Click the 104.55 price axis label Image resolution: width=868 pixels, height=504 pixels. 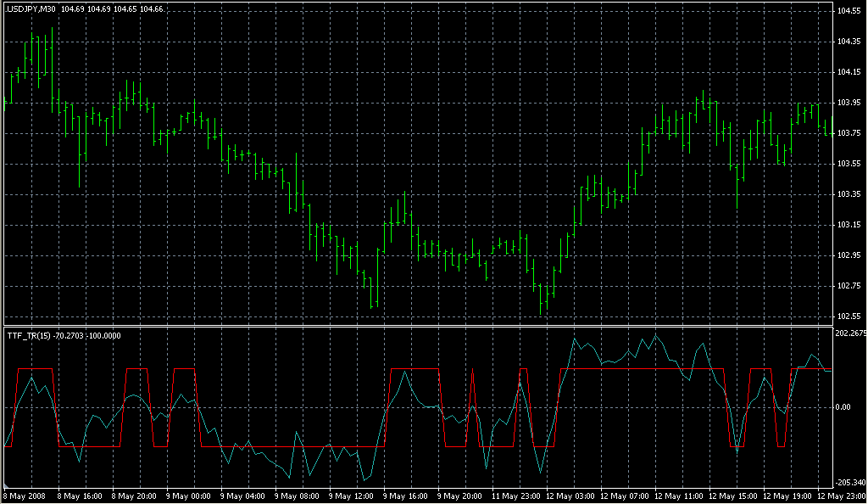(848, 11)
